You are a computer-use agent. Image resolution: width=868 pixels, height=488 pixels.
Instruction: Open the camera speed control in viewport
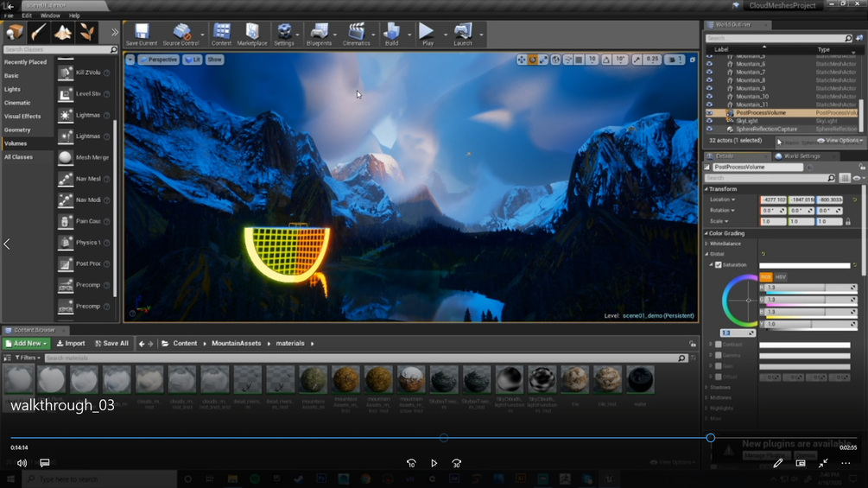[x=673, y=60]
